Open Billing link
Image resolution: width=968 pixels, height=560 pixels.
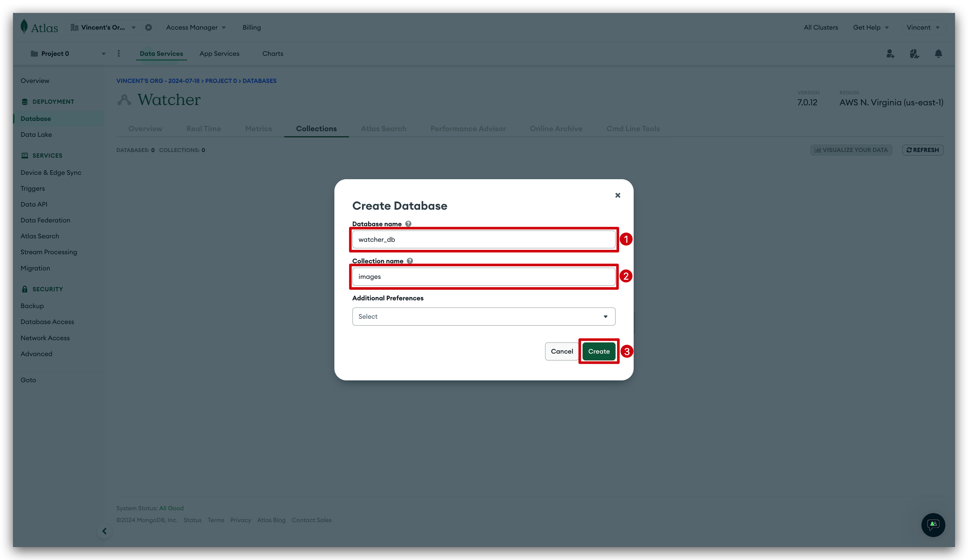(x=252, y=27)
